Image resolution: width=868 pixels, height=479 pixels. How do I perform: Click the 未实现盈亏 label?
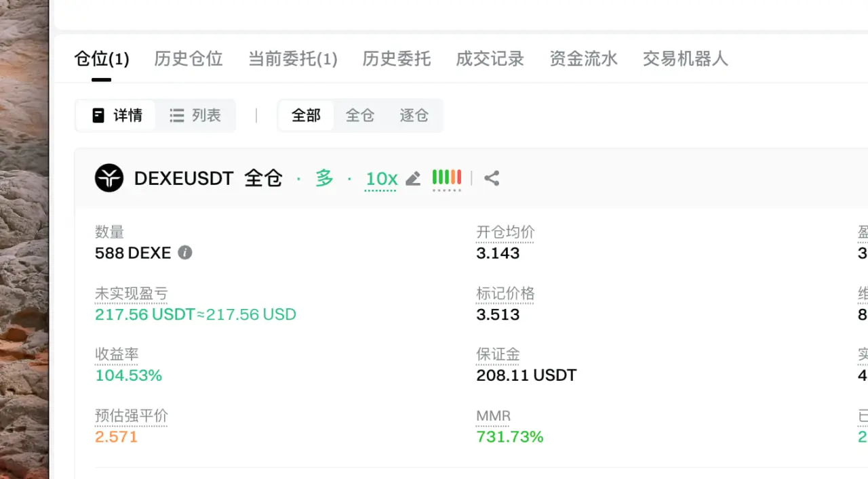tap(131, 294)
